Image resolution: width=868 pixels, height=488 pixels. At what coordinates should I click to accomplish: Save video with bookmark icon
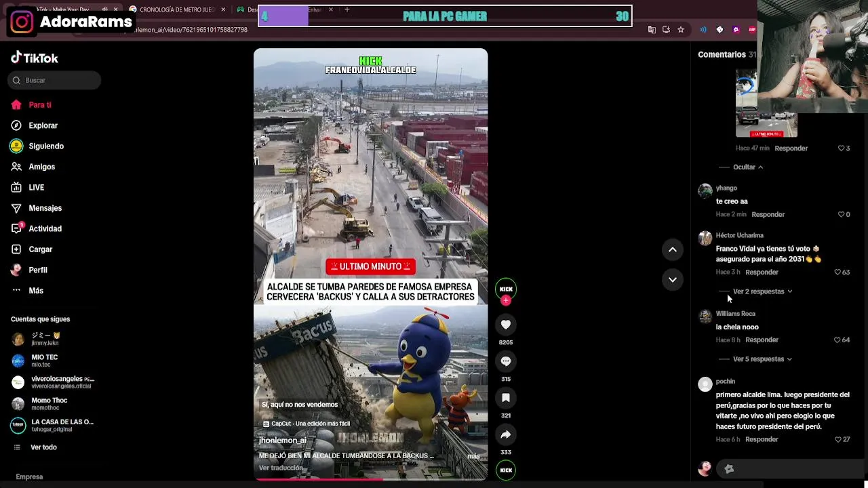coord(506,398)
